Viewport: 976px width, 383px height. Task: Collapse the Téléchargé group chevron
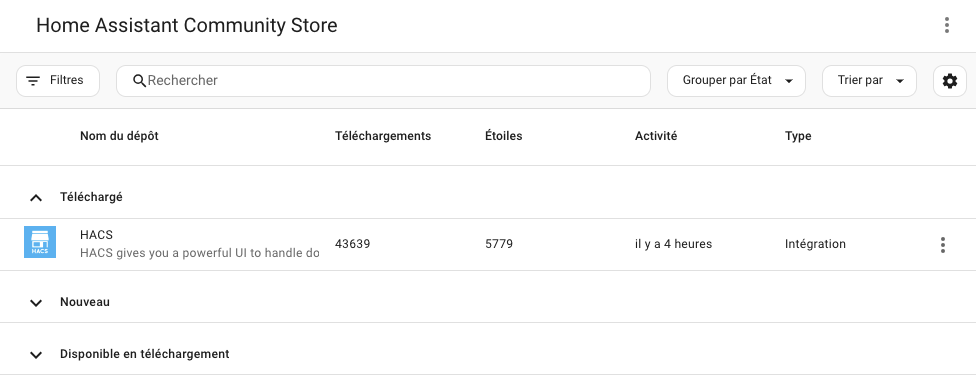point(36,198)
